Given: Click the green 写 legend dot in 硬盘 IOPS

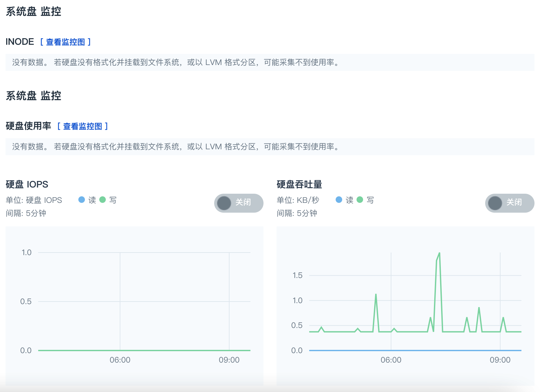Looking at the screenshot, I should coord(103,200).
